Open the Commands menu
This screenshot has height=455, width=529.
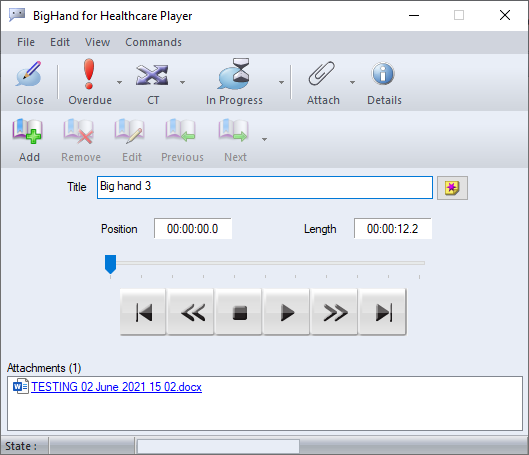pos(154,42)
